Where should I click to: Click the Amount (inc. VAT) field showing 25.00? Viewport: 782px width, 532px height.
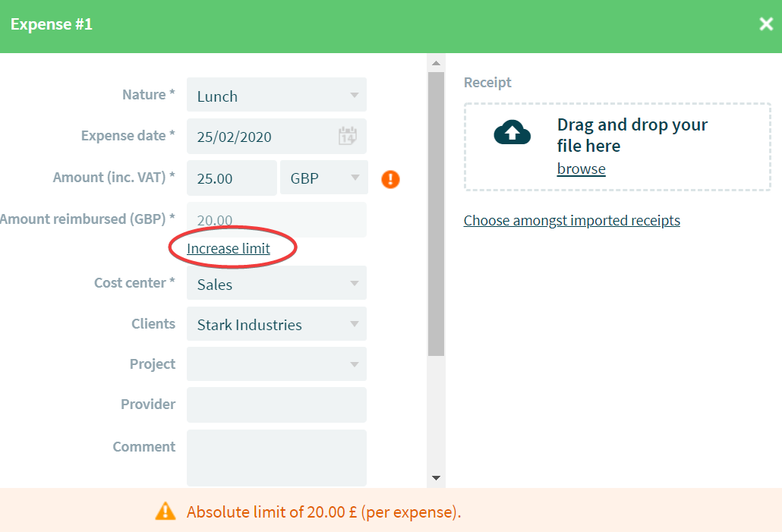point(232,178)
